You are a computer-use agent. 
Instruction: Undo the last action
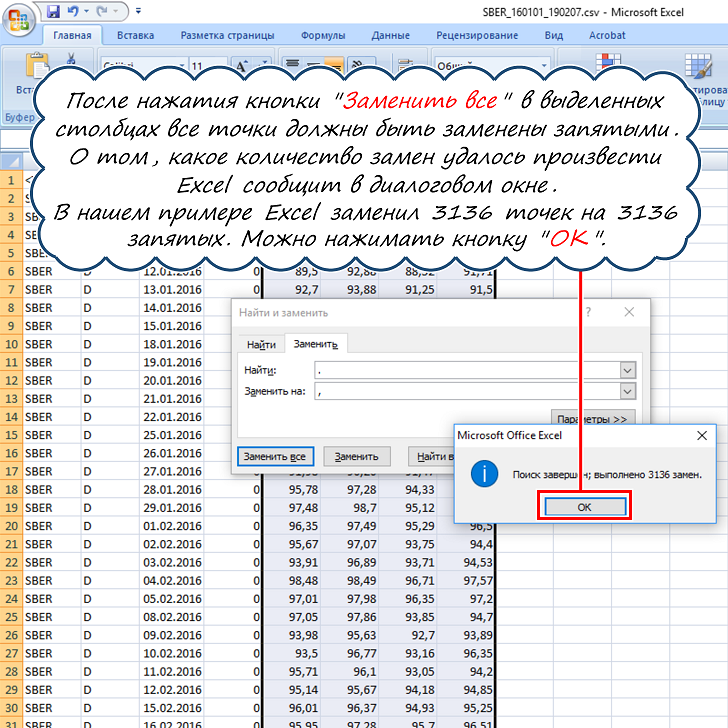(73, 11)
